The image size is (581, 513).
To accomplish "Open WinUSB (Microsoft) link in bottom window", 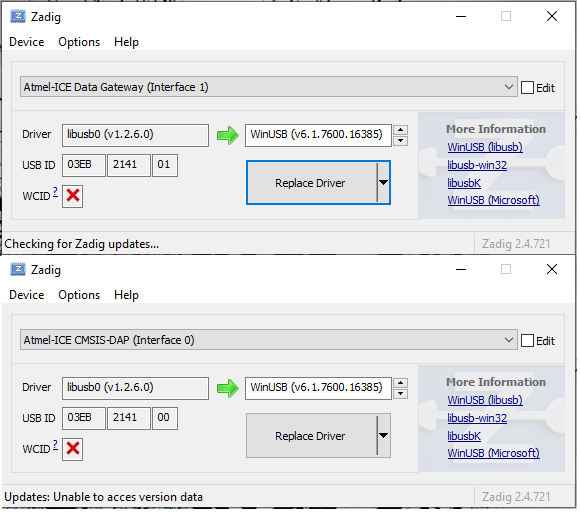I will (493, 453).
